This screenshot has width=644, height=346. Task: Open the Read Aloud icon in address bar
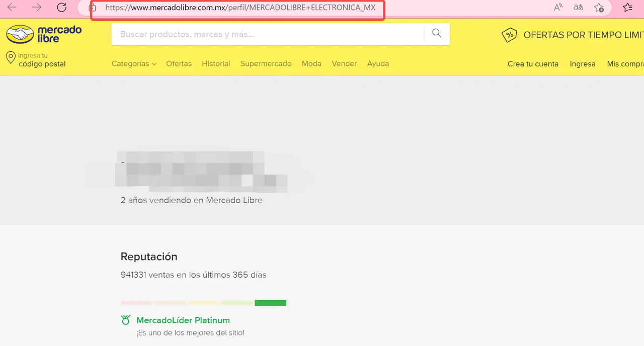[x=558, y=8]
